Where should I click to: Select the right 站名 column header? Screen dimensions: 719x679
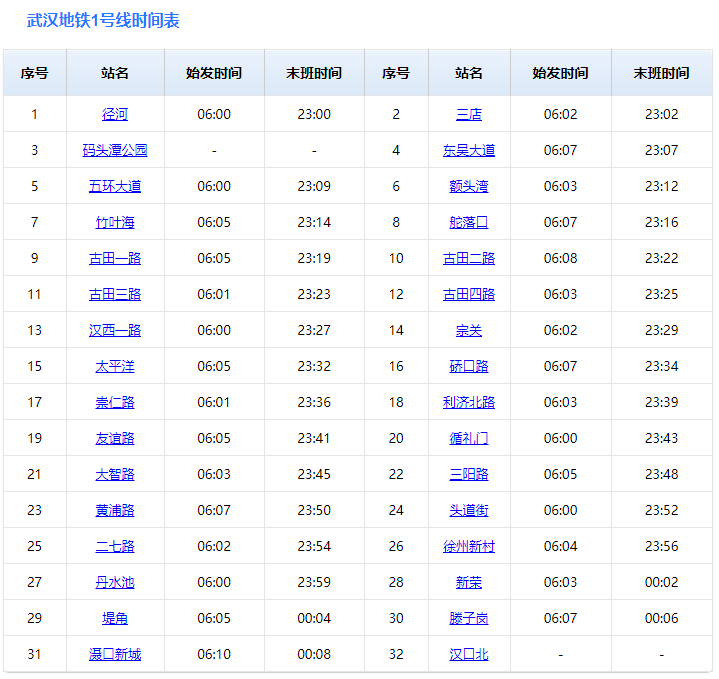(469, 73)
